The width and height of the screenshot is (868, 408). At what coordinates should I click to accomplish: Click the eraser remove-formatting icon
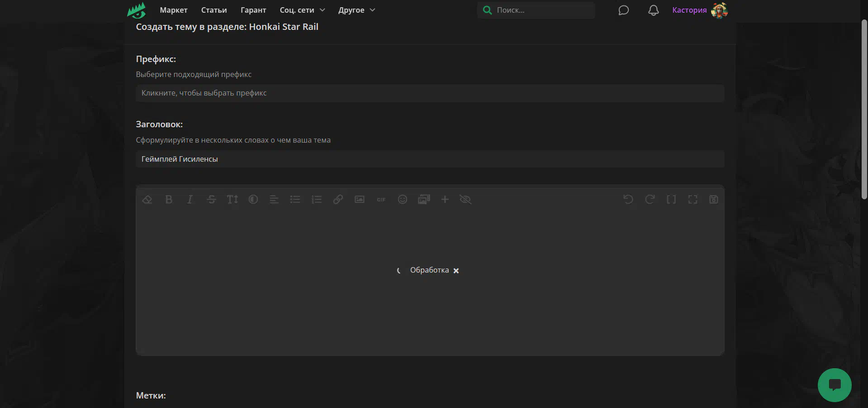[147, 199]
